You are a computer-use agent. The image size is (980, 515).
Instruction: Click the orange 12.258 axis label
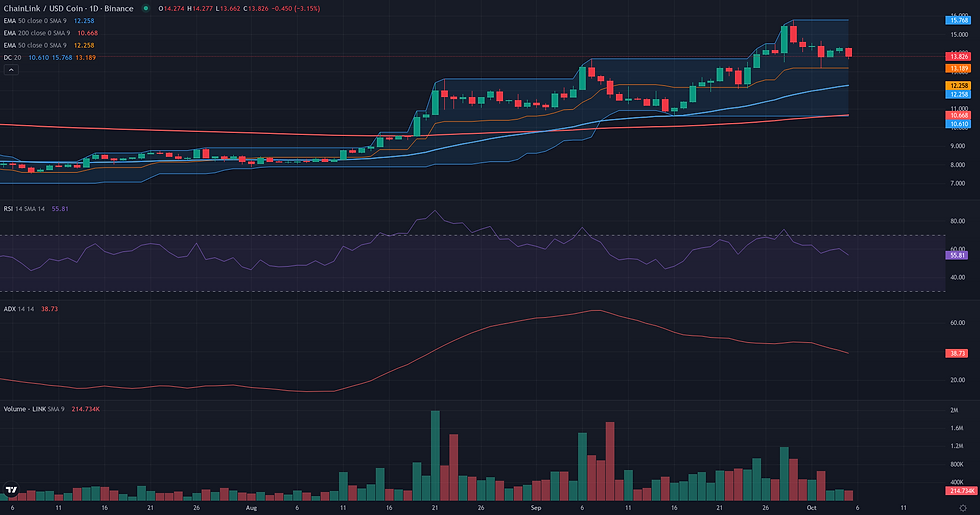point(959,86)
